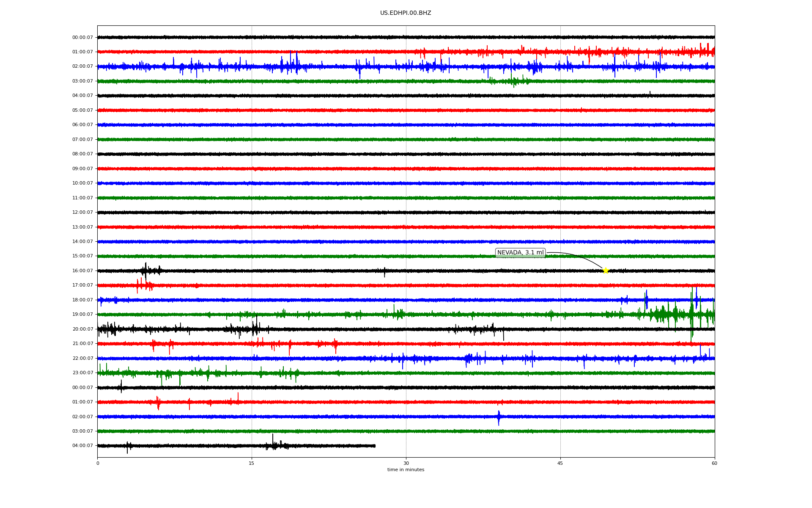
Task: Click the 16:00:07 time row label
Action: click(82, 271)
